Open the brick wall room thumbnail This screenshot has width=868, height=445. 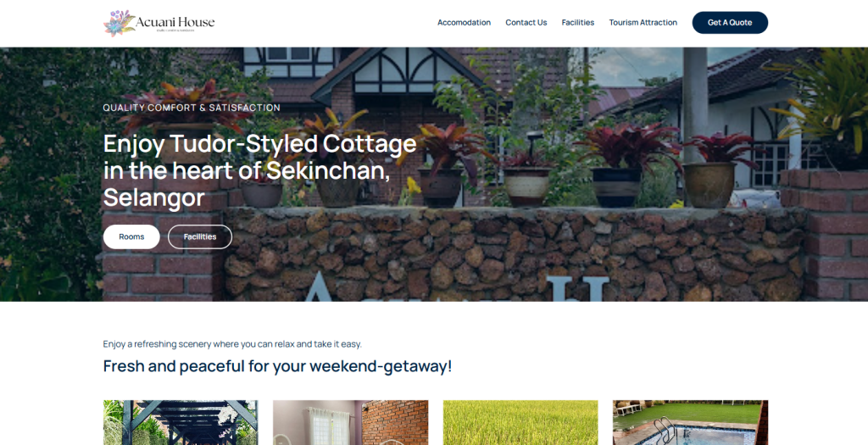350,422
